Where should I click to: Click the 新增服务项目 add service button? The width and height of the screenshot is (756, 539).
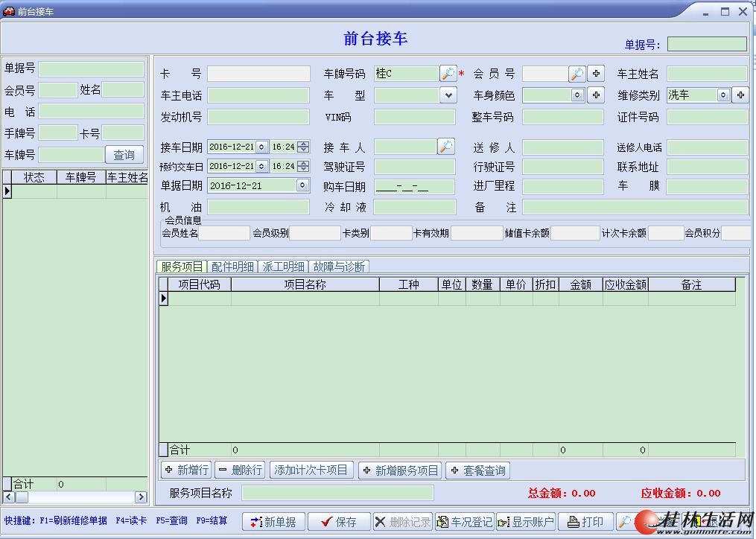click(x=399, y=471)
